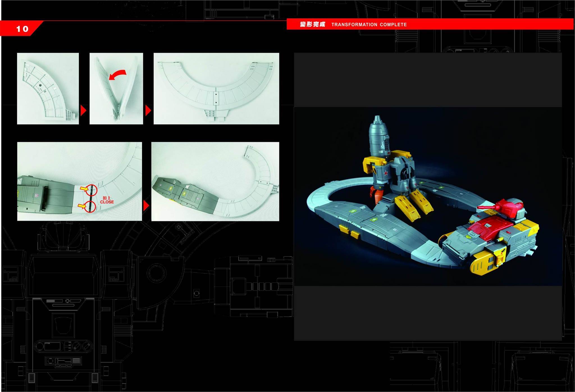Click the red CLOSE label
The height and width of the screenshot is (392, 575).
107,202
